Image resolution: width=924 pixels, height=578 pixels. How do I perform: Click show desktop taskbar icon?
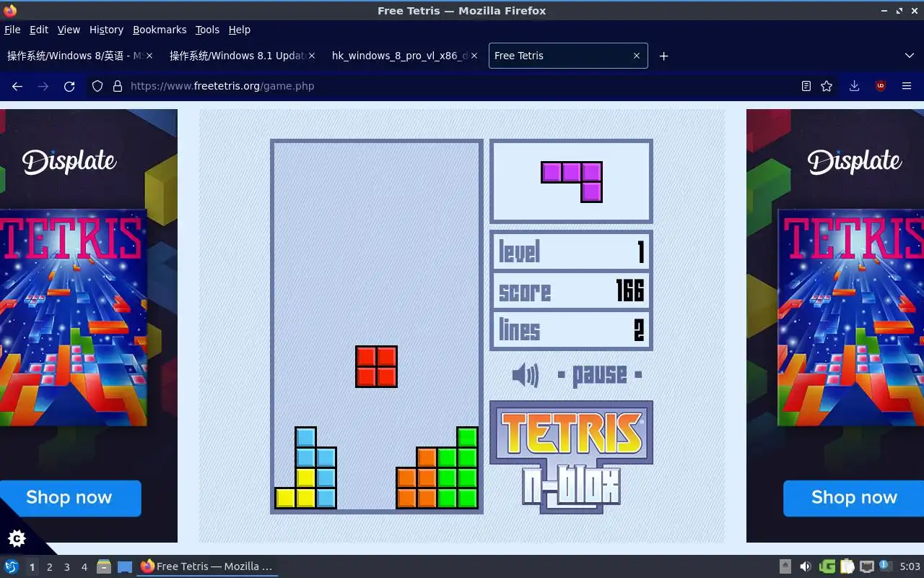[124, 566]
